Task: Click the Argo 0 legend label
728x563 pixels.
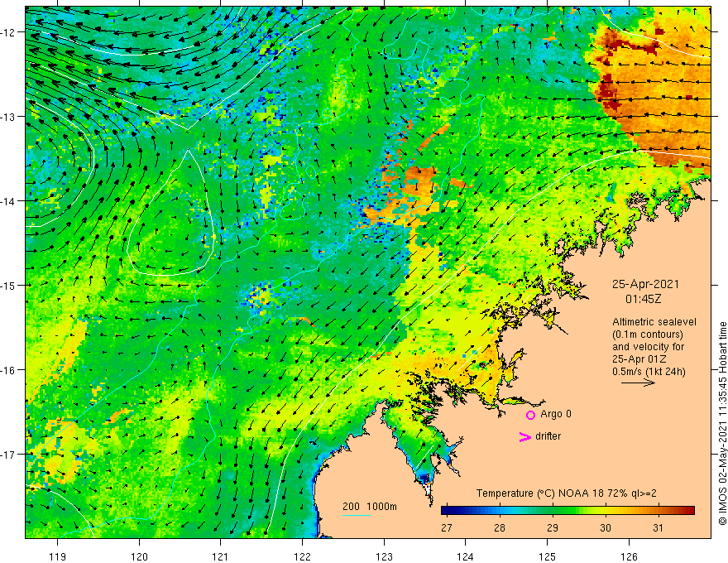Action: (556, 414)
